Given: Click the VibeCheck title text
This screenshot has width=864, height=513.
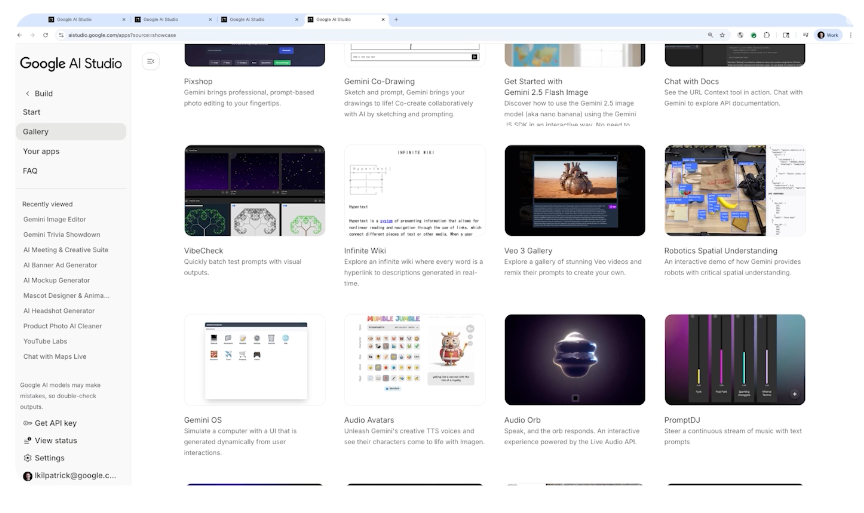Looking at the screenshot, I should tap(203, 251).
